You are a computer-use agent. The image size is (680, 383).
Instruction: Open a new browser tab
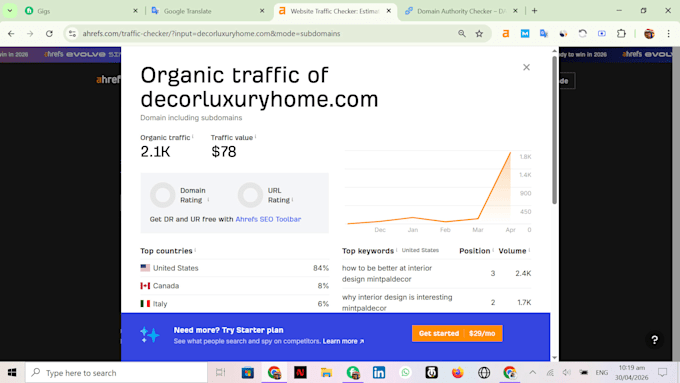534,11
